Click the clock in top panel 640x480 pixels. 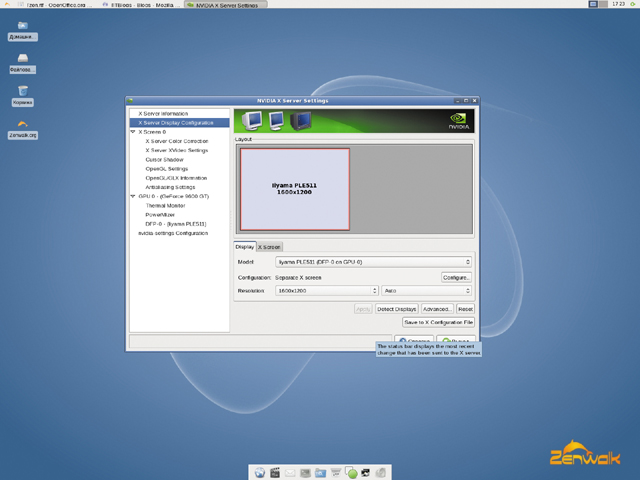coord(618,4)
